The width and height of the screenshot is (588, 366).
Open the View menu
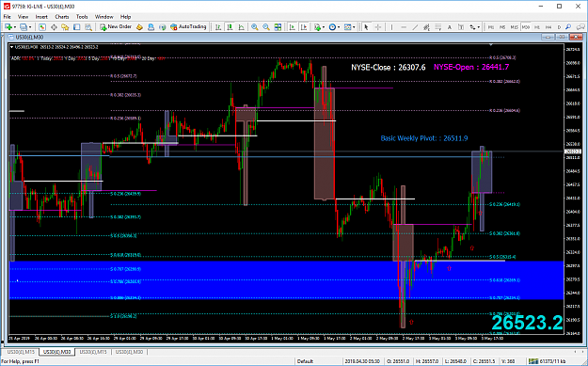[23, 17]
